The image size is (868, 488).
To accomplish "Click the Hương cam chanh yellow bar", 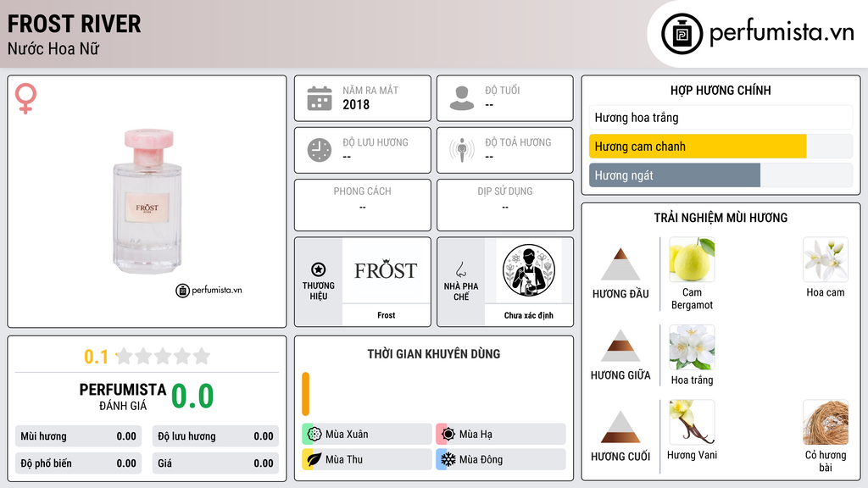I will click(x=698, y=147).
